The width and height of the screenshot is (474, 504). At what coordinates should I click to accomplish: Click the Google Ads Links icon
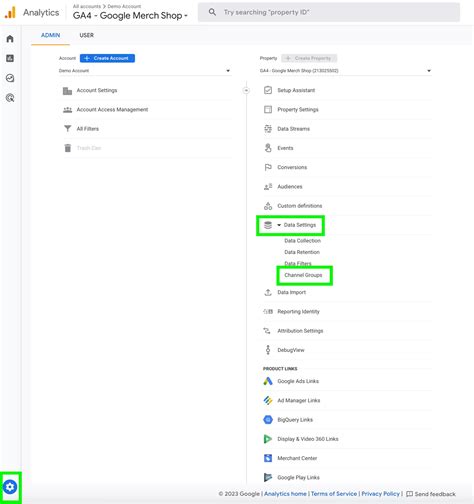click(268, 381)
